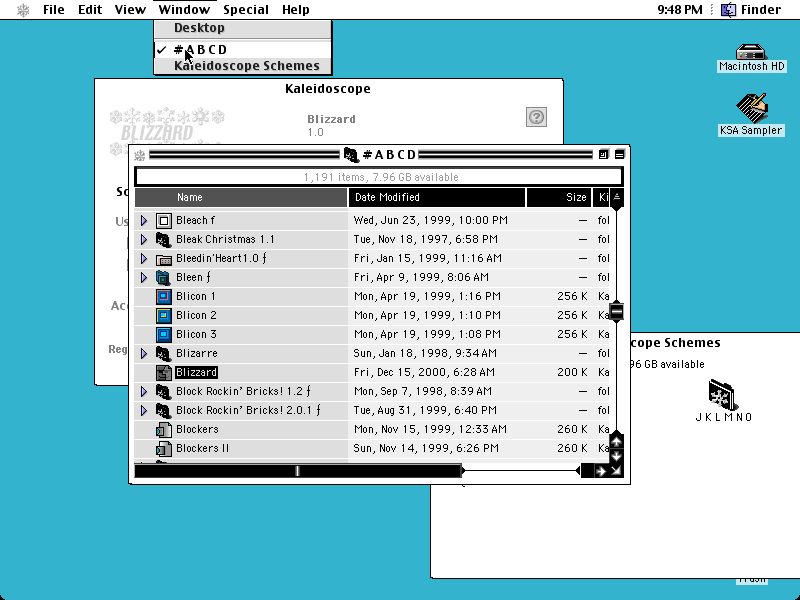Expand the Blizarre folder

point(144,353)
